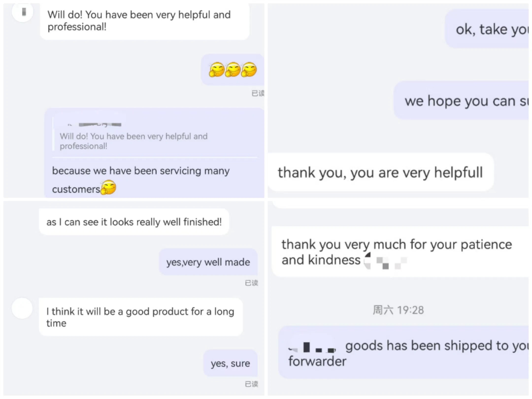Click the read receipt under "yes,very well made"
Image resolution: width=532 pixels, height=399 pixels.
251,283
